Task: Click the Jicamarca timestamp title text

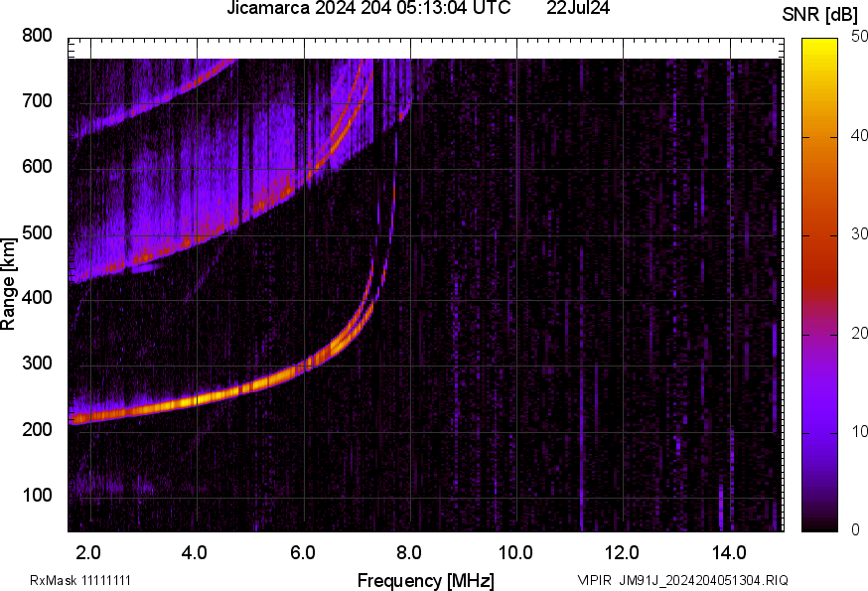Action: [x=368, y=9]
